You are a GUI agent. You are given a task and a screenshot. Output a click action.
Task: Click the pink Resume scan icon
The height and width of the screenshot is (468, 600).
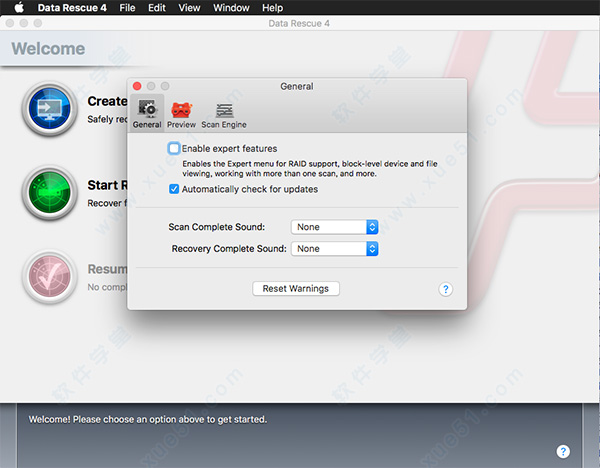pyautogui.click(x=50, y=277)
